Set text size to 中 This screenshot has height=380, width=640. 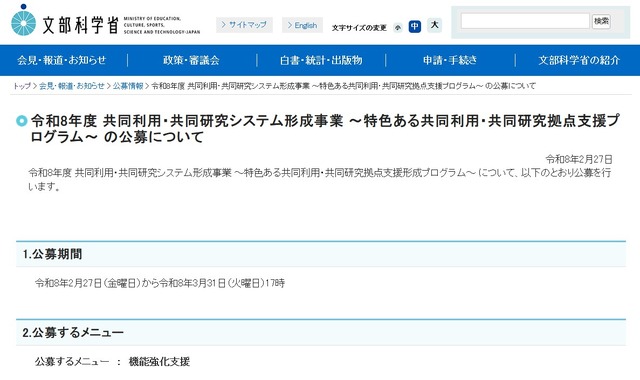(x=415, y=27)
